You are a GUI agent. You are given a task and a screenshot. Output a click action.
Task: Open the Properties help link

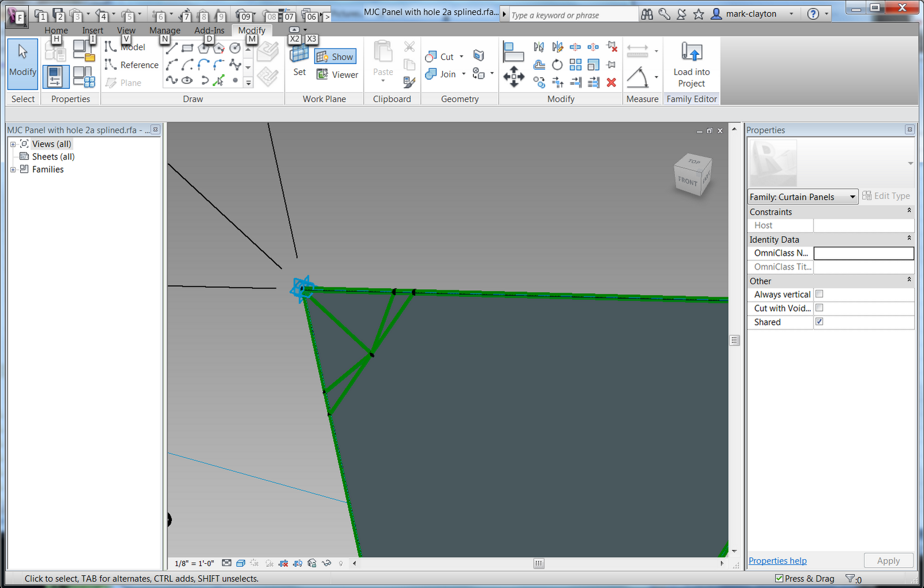777,560
